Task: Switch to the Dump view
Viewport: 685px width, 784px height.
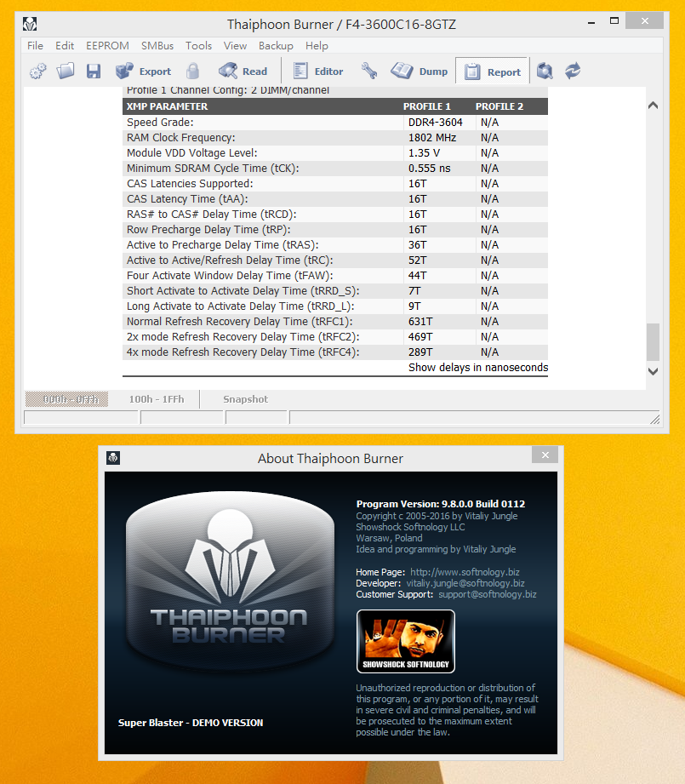Action: 420,72
